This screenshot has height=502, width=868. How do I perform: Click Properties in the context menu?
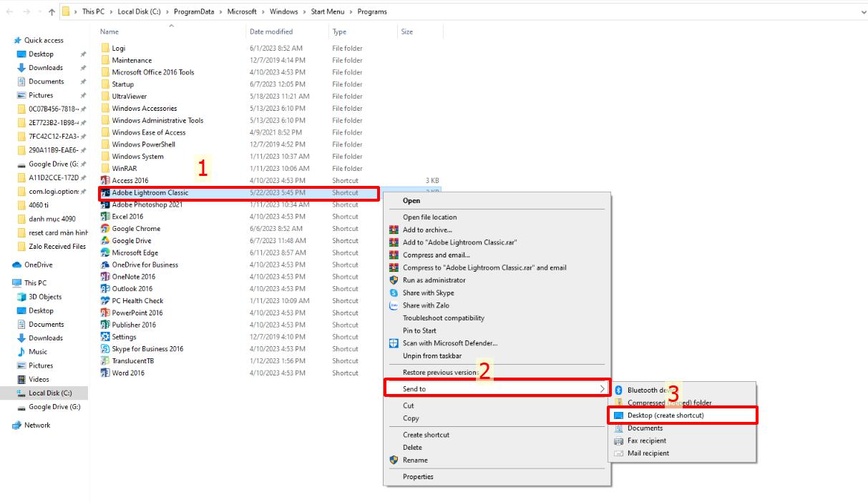418,477
